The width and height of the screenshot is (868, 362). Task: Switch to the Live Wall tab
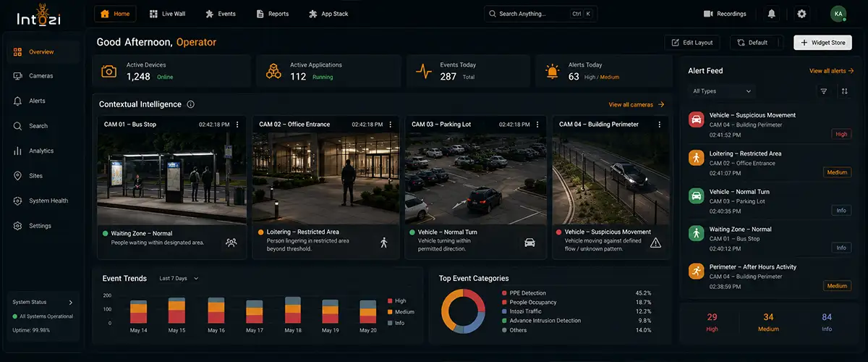point(168,14)
